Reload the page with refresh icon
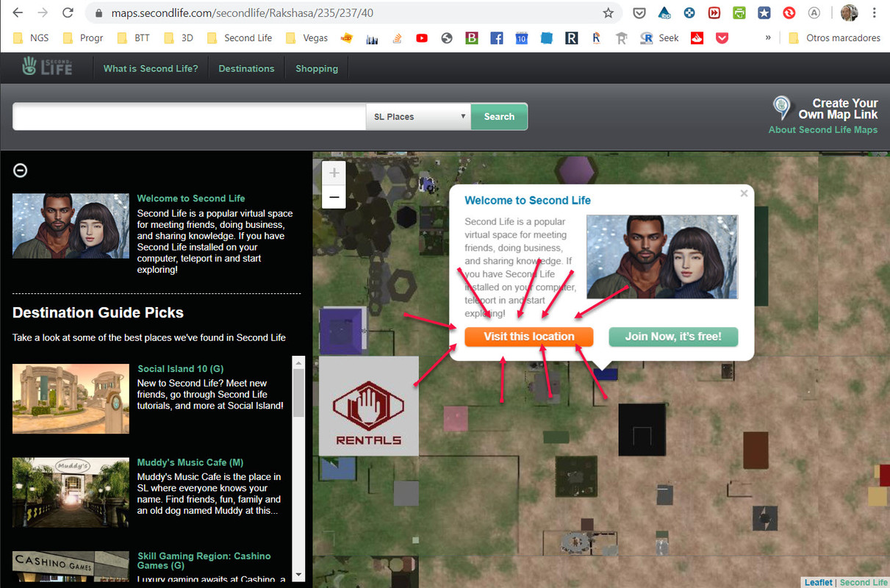The image size is (890, 588). pos(68,12)
